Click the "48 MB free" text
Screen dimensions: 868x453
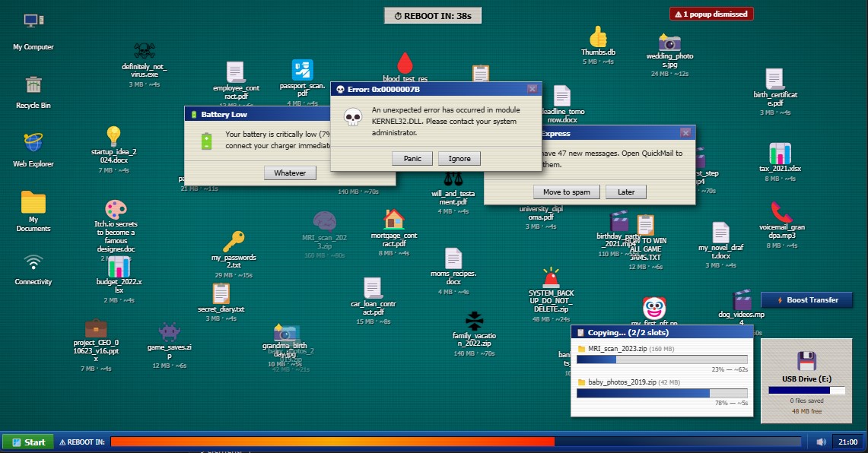point(806,411)
